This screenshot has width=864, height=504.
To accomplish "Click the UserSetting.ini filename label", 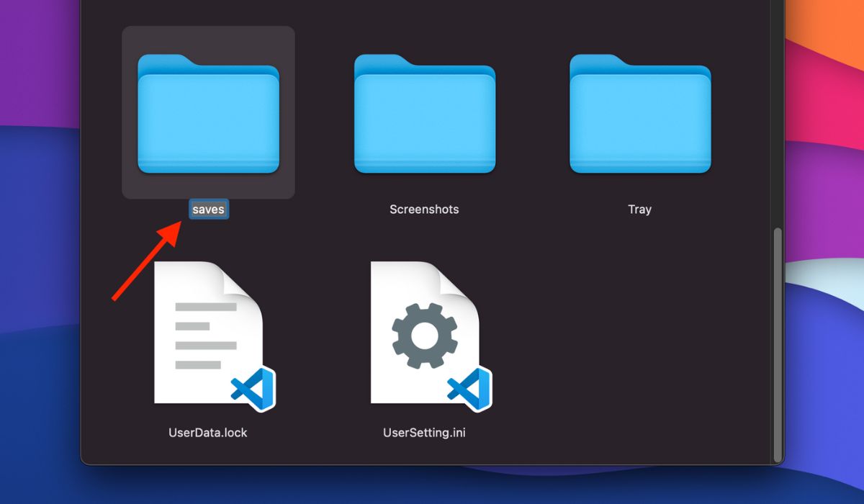I will point(424,432).
